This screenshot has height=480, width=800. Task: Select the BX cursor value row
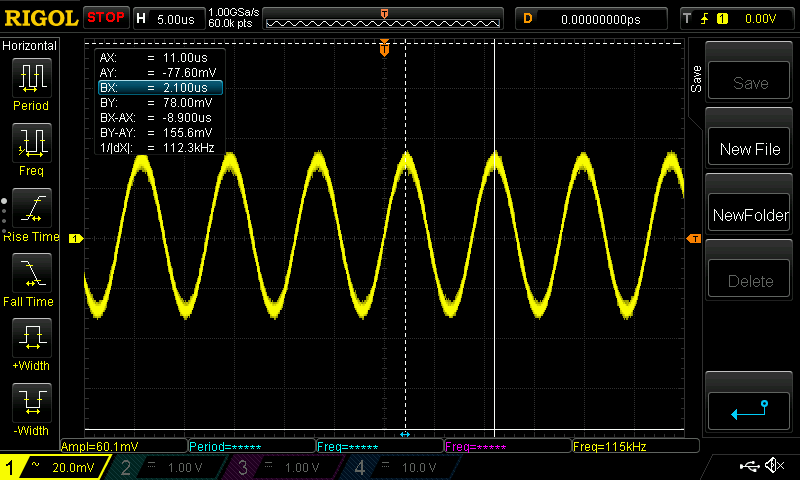click(x=159, y=88)
